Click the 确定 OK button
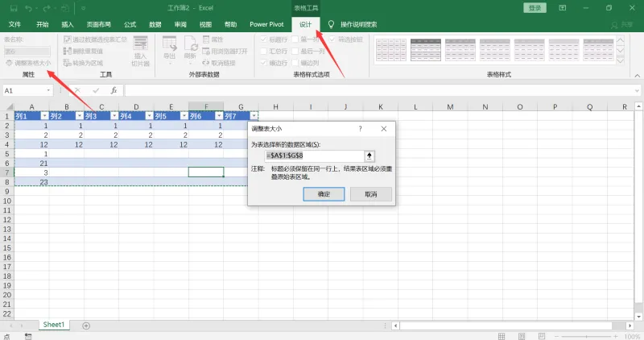This screenshot has height=340, width=644. [324, 194]
